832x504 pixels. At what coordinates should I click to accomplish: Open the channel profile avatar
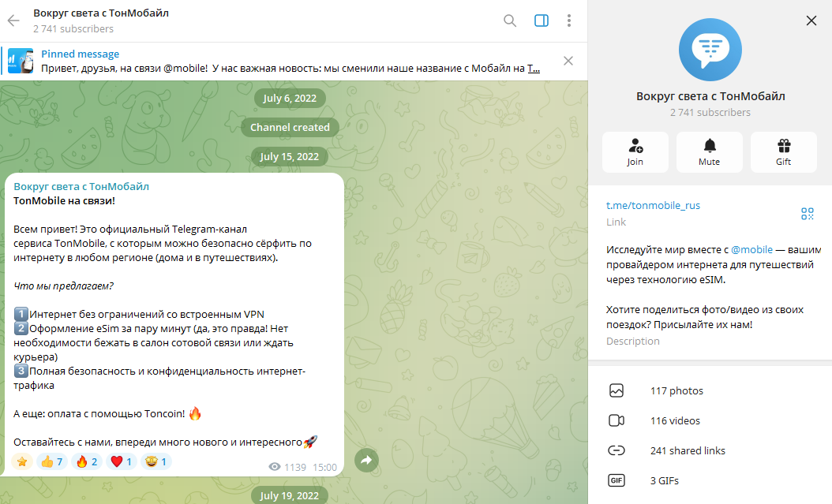point(710,50)
